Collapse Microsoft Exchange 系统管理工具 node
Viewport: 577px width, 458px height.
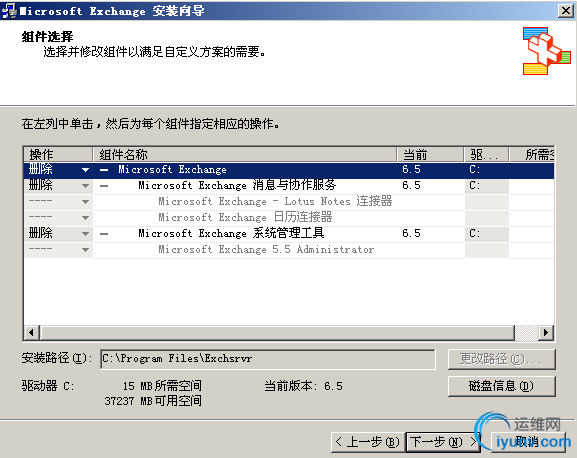click(104, 234)
